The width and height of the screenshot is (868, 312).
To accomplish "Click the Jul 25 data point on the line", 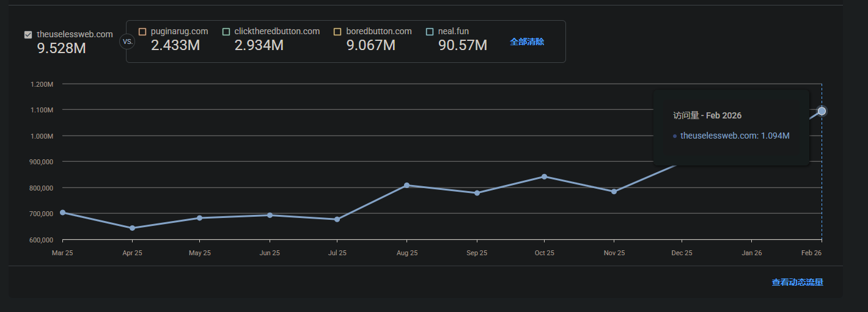I will 337,219.
